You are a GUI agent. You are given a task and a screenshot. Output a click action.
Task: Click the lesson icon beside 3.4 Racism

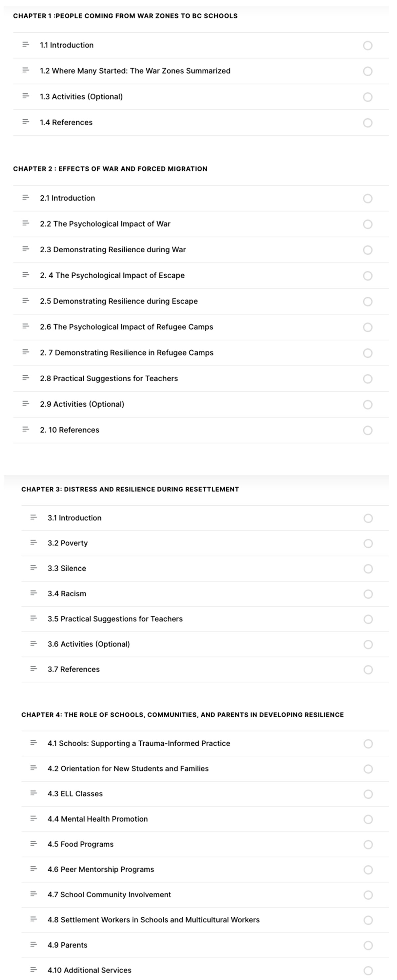[33, 593]
